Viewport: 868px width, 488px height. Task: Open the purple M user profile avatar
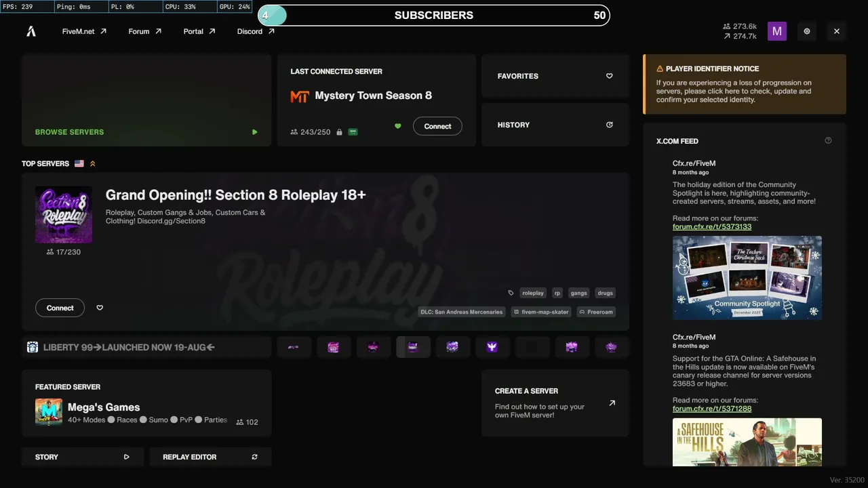tap(777, 31)
